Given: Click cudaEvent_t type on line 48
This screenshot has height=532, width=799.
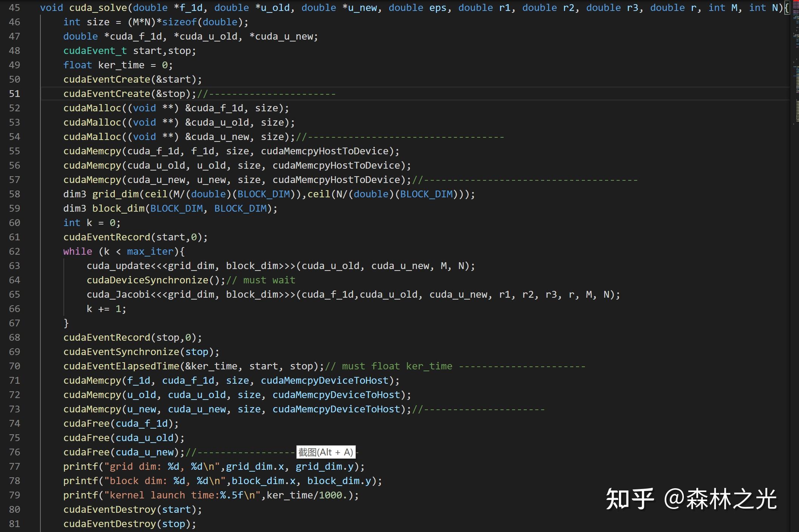Looking at the screenshot, I should 95,51.
